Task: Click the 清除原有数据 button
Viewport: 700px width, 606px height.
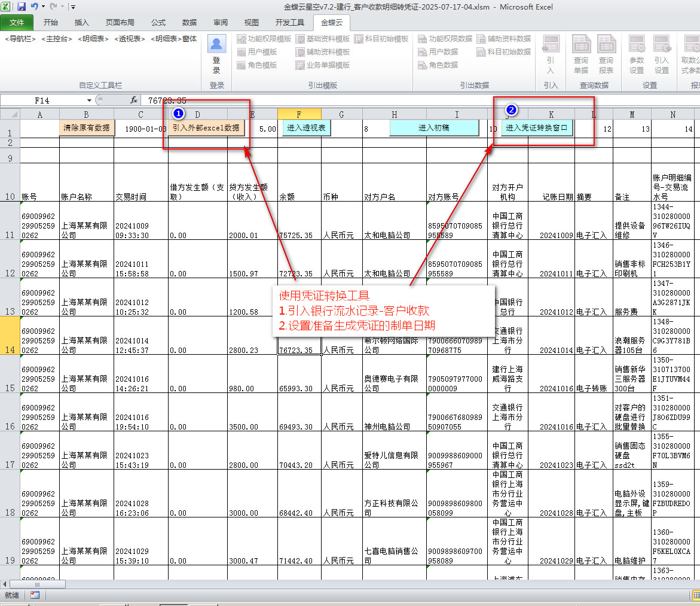Action: click(87, 128)
